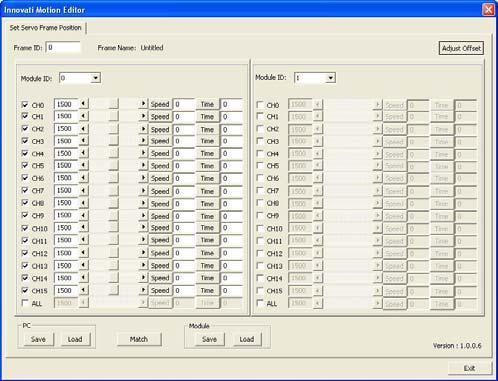
Task: Click right arrow of CH8 slider in Module 0
Action: point(143,203)
